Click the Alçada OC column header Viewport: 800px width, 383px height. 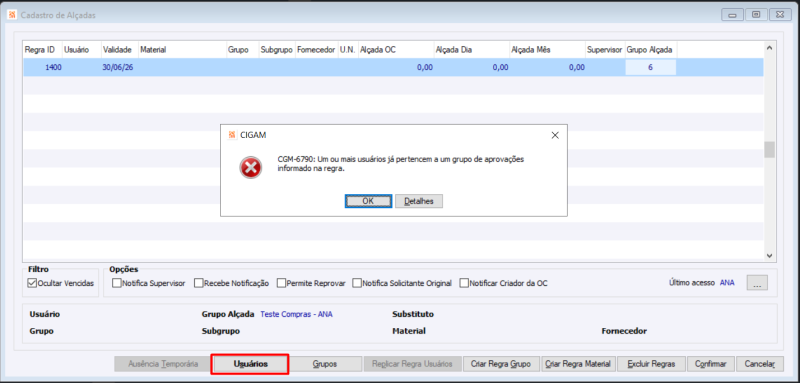(x=396, y=50)
